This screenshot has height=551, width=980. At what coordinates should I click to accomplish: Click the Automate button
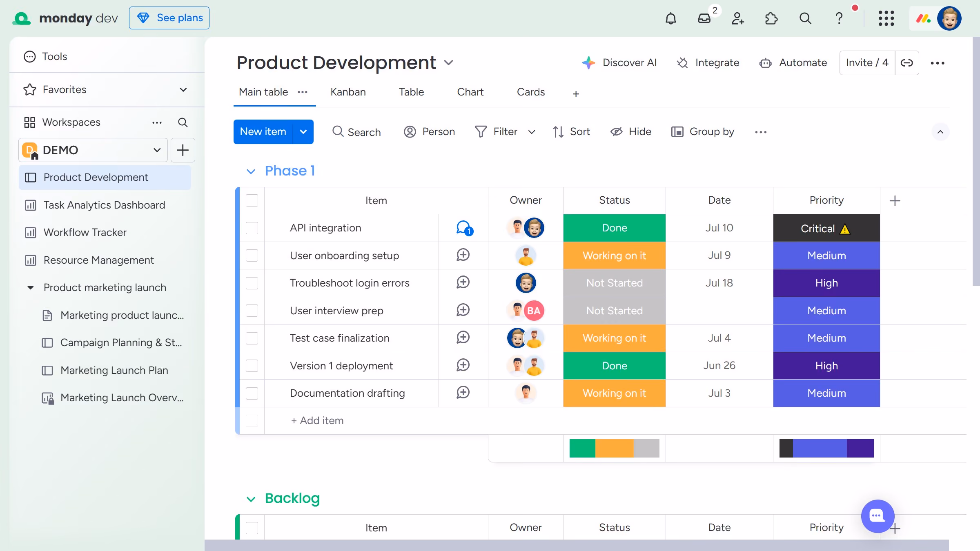pos(793,63)
